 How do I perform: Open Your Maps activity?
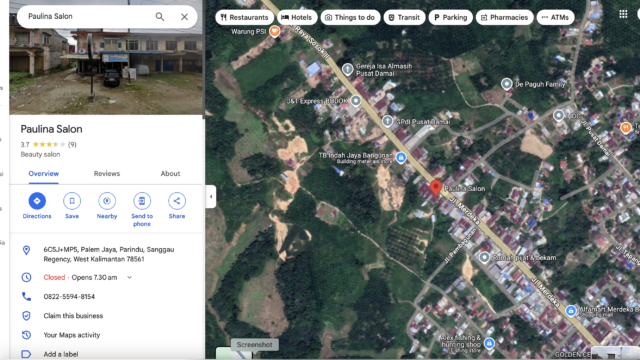71,335
